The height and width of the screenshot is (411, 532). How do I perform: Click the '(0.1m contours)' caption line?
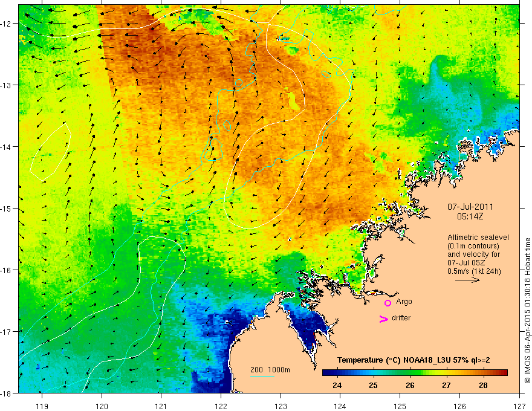click(473, 246)
